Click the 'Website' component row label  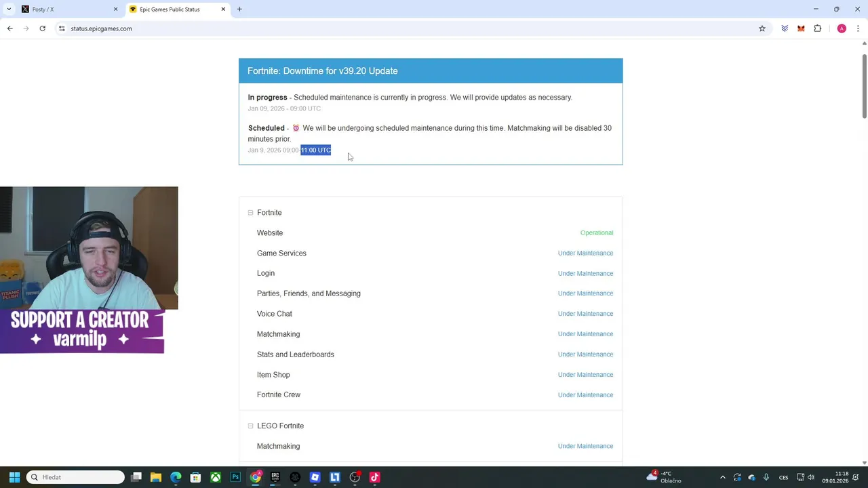[270, 233]
